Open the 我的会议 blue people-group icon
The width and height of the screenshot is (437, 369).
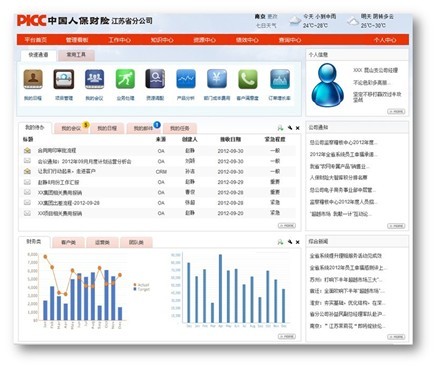coord(94,79)
